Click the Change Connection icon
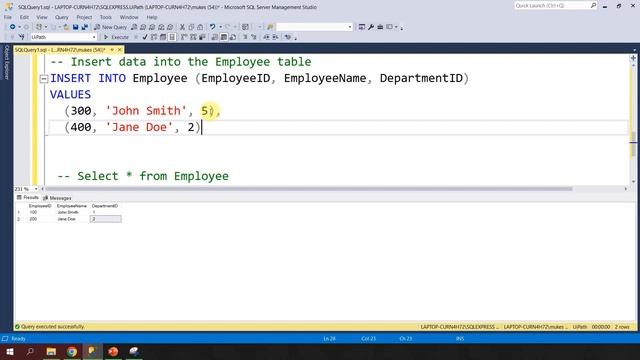 (21, 37)
